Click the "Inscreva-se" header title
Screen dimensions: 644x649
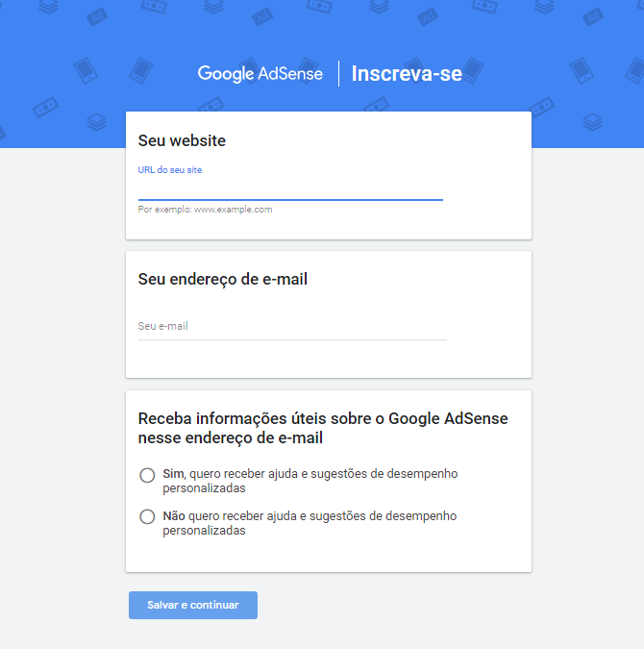coord(407,73)
